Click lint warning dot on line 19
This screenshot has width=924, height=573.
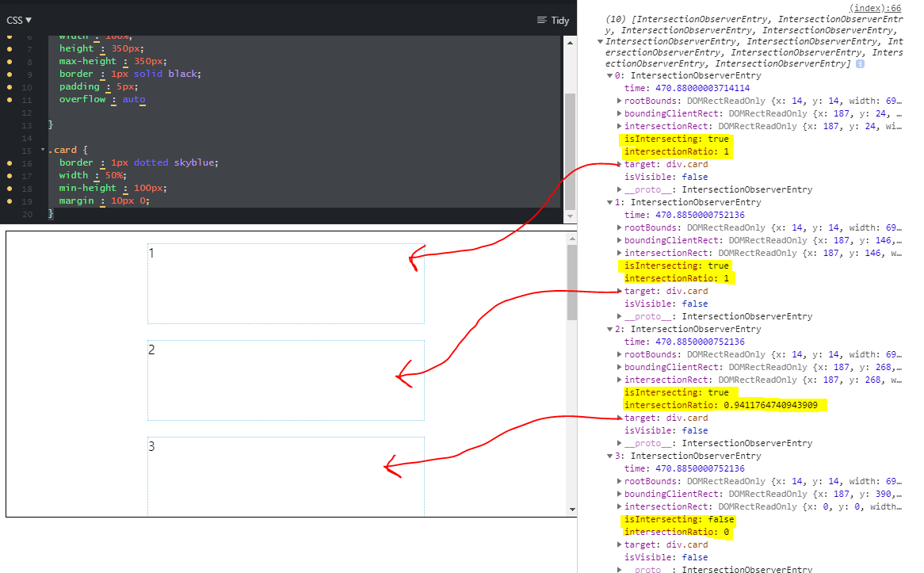(x=10, y=201)
